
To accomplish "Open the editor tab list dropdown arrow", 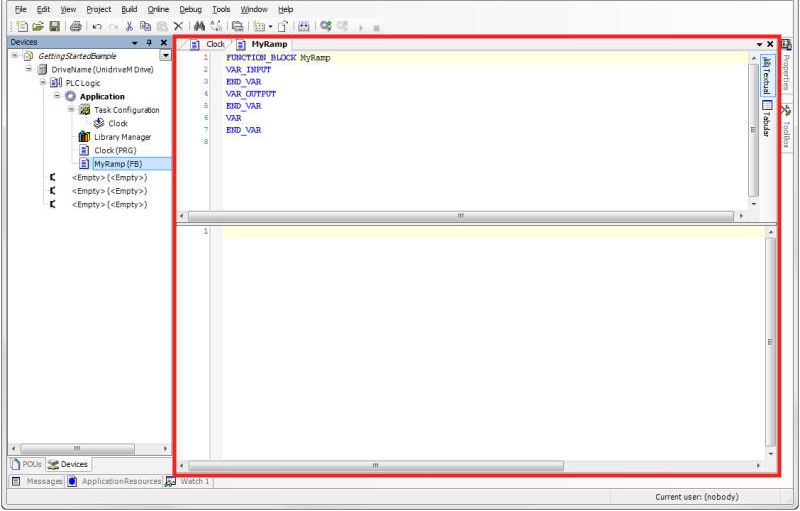I will coord(760,44).
